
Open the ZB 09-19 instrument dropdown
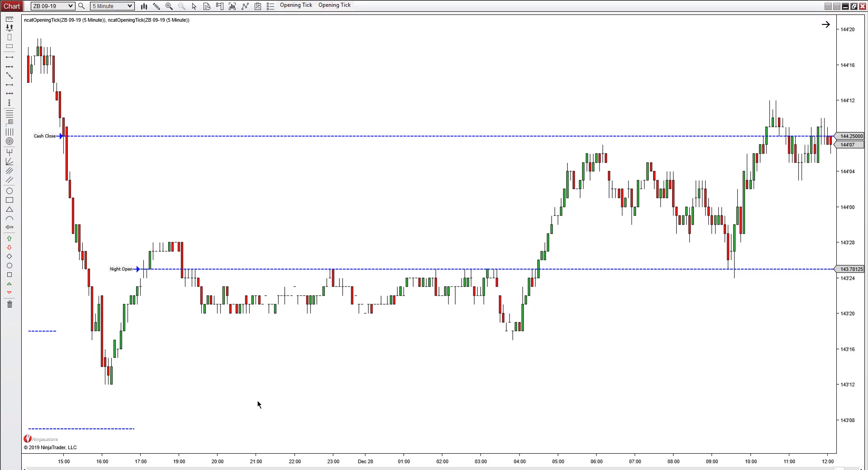point(52,6)
